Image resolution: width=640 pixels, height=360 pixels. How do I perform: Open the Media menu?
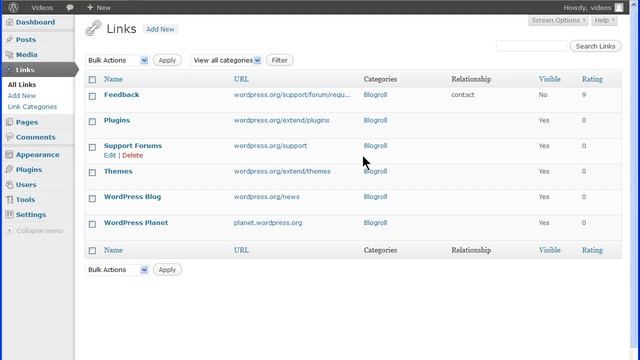coord(27,55)
